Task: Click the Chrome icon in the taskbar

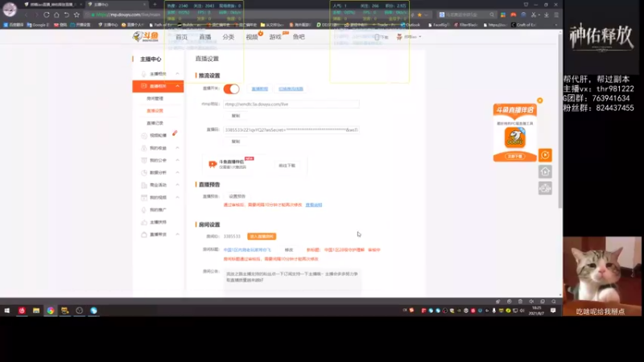Action: click(51, 311)
